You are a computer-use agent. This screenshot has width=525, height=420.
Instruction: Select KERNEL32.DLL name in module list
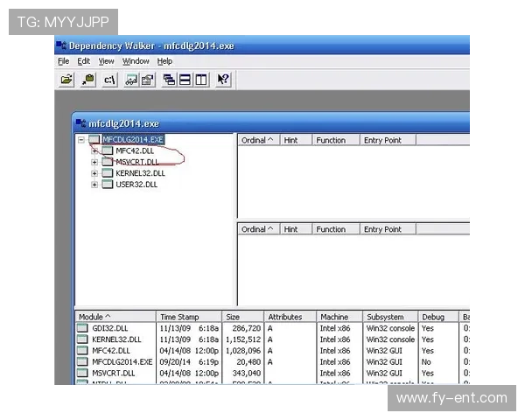coord(116,339)
